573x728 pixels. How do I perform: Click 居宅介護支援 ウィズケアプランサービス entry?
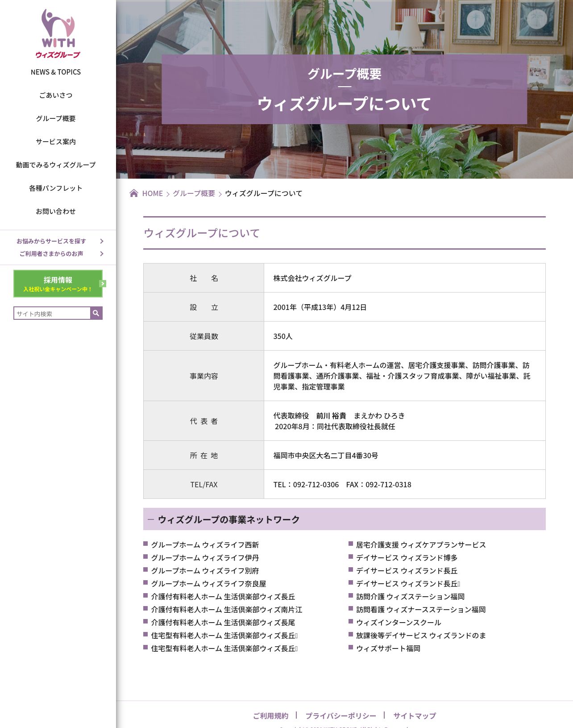421,545
